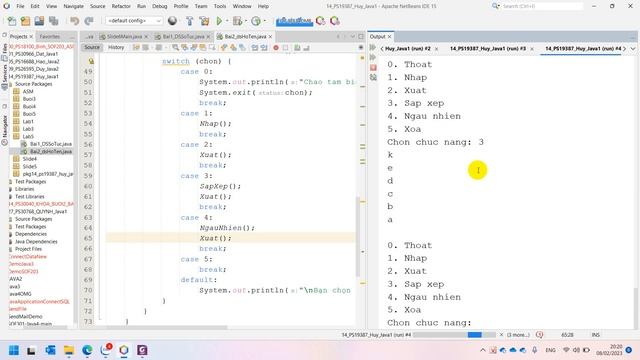Switch editor to History view
This screenshot has height=360, width=640.
(x=116, y=48)
